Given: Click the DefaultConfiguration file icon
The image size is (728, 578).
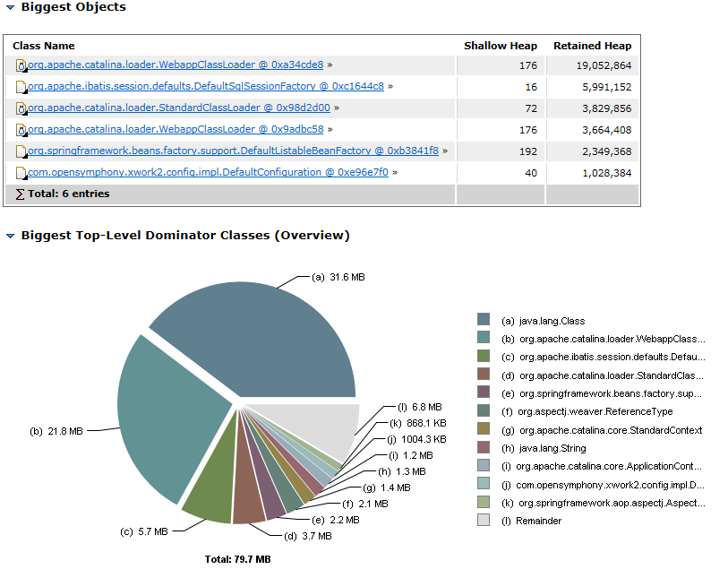Looking at the screenshot, I should 21,173.
